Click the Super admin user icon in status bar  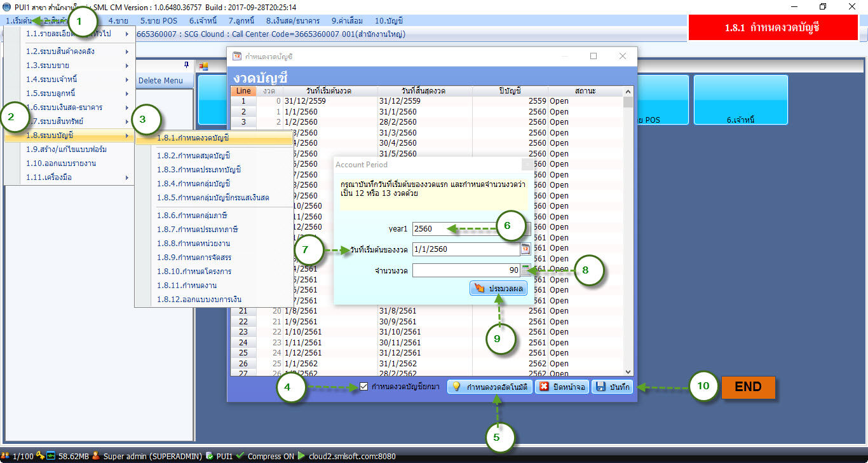[95, 456]
